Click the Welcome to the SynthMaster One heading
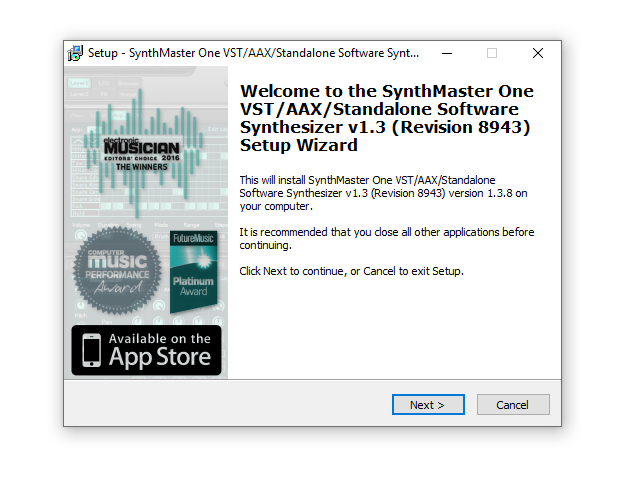626x485 pixels. tap(386, 118)
